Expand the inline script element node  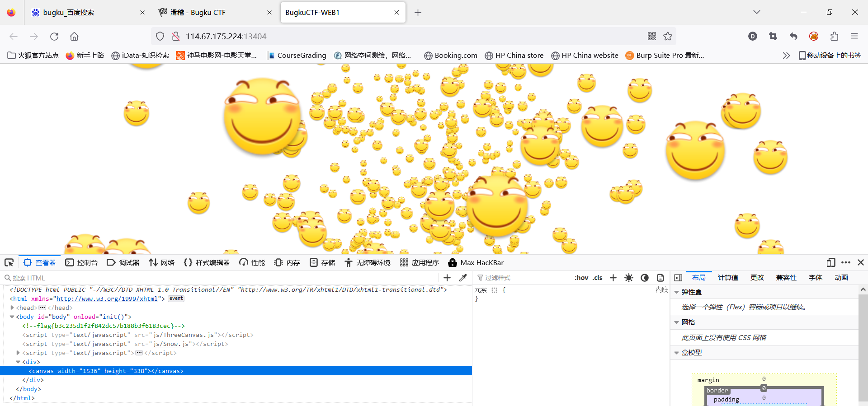coord(19,353)
